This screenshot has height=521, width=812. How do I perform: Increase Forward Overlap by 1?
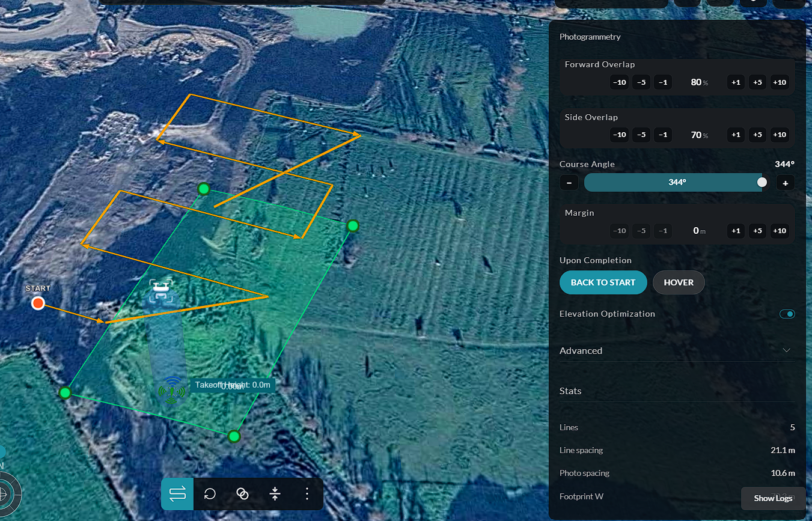pyautogui.click(x=736, y=82)
